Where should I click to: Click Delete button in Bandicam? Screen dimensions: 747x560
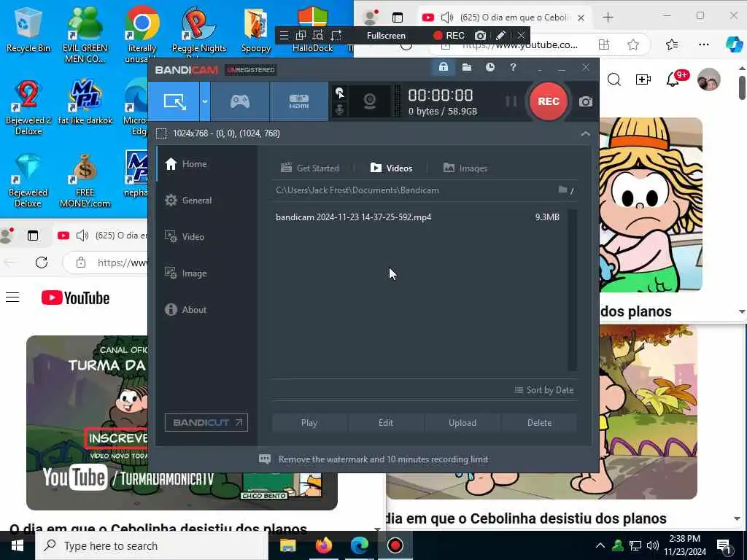click(539, 422)
